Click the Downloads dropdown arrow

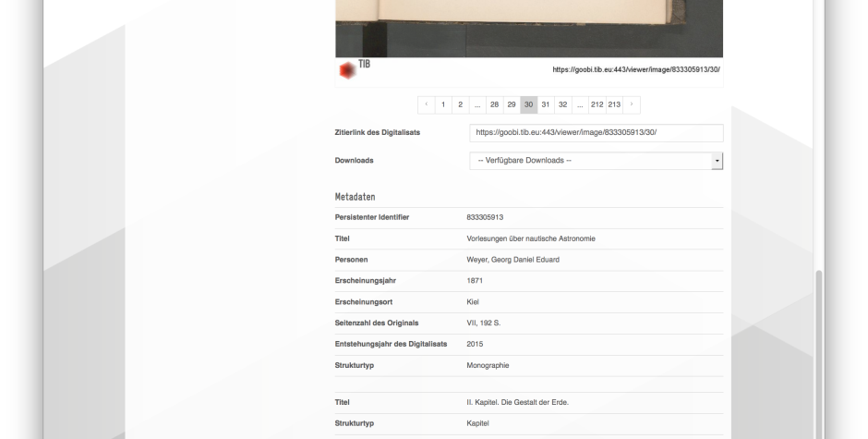[717, 161]
